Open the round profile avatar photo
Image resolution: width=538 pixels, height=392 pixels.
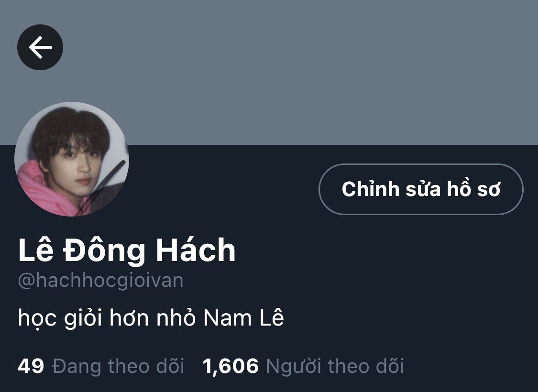(72, 159)
